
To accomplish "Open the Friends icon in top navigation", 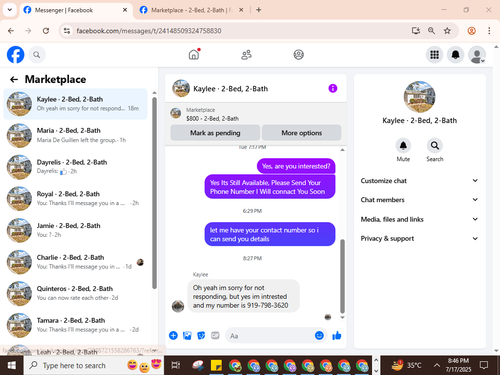I will [246, 55].
